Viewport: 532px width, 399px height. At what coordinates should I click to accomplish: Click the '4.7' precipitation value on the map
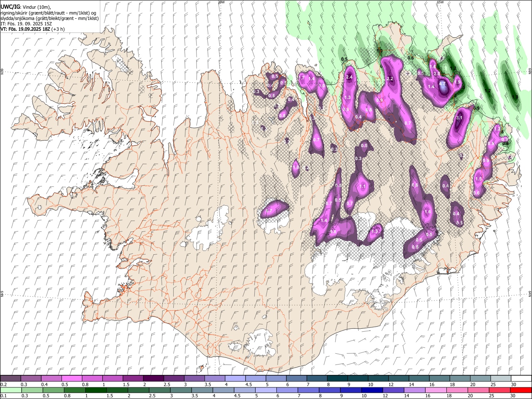(x=443, y=84)
